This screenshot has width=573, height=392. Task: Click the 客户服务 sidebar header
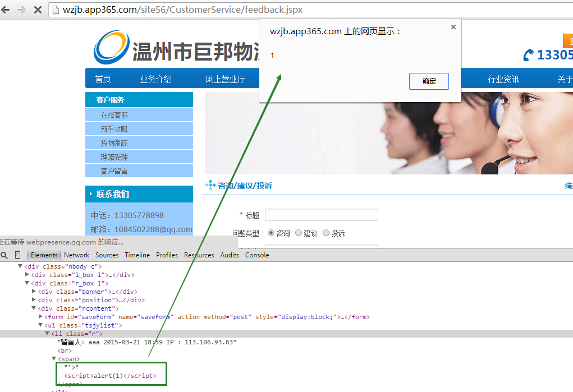(139, 100)
